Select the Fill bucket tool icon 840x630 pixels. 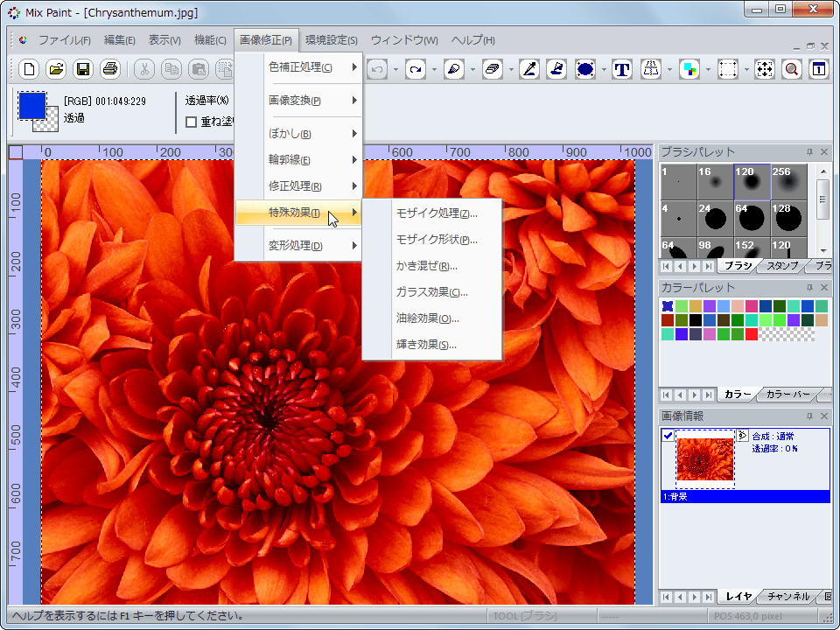pyautogui.click(x=556, y=69)
